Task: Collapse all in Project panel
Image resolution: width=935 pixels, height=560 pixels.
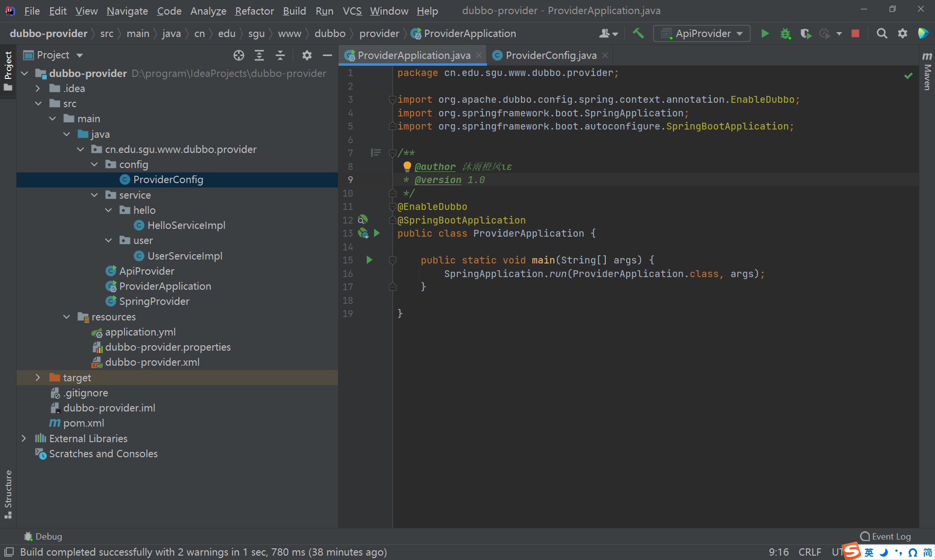Action: point(280,55)
